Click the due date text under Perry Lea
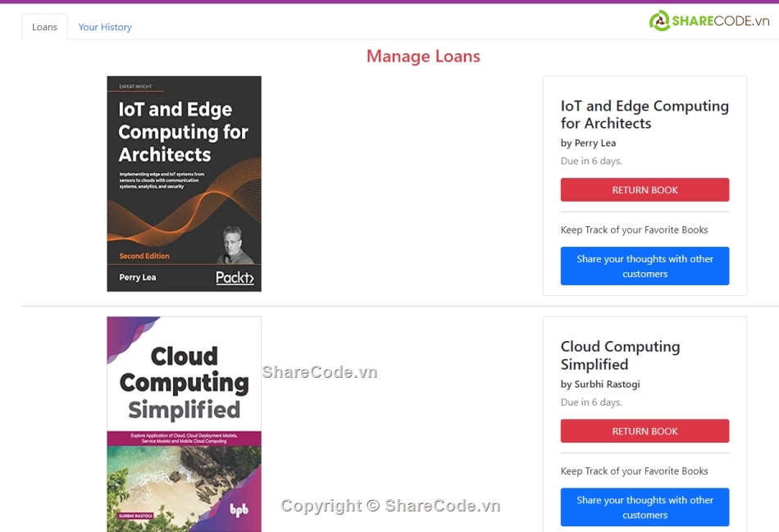779x532 pixels. click(591, 161)
